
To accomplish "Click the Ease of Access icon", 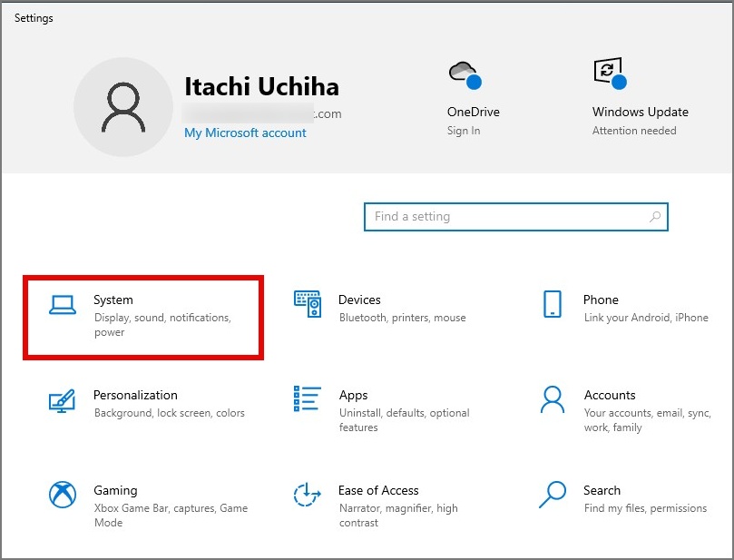I will click(x=308, y=495).
